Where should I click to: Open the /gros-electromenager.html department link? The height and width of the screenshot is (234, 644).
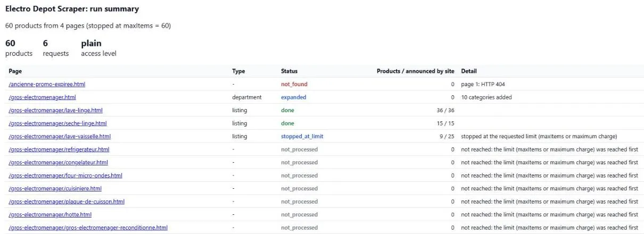(x=42, y=97)
